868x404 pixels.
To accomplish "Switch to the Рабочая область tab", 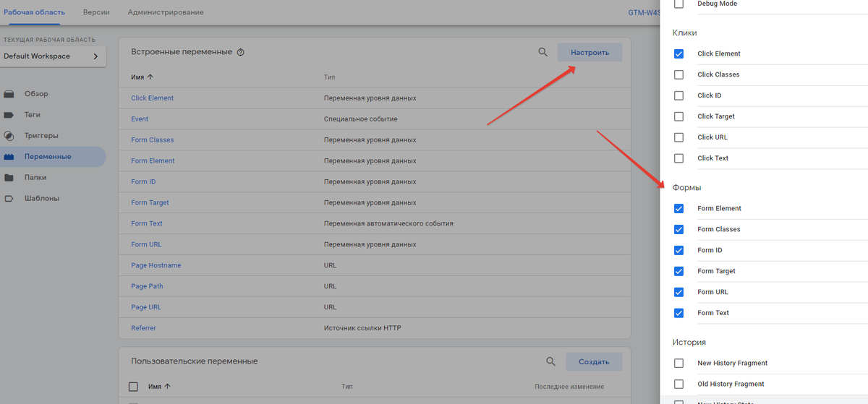I will coord(34,12).
